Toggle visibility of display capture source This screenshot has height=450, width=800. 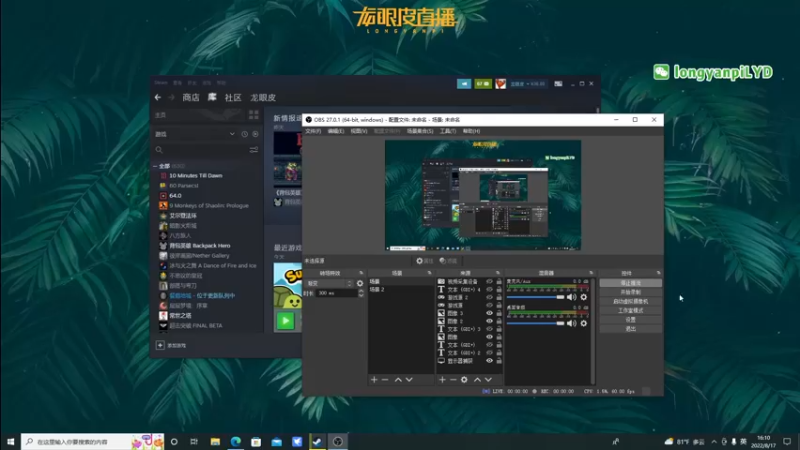[489, 361]
